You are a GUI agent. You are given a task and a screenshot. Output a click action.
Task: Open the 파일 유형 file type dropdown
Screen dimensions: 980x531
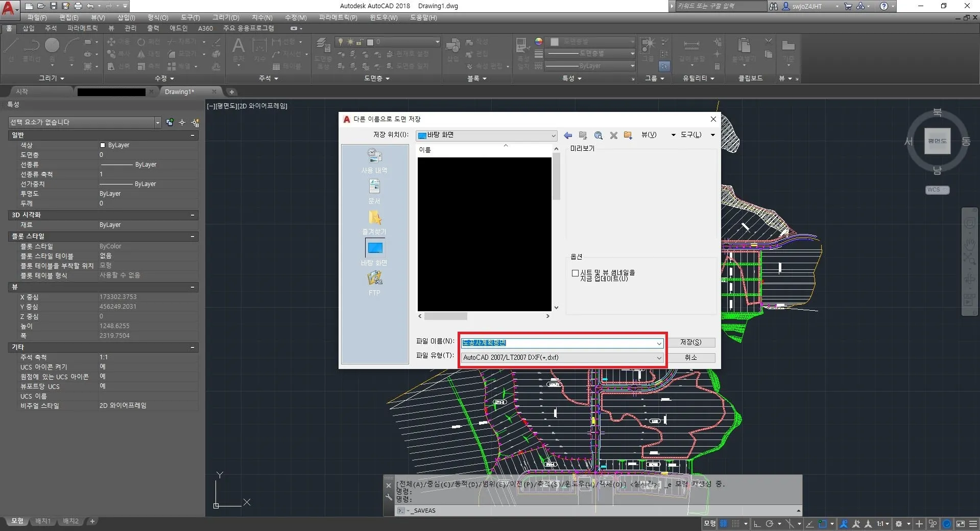click(x=658, y=358)
